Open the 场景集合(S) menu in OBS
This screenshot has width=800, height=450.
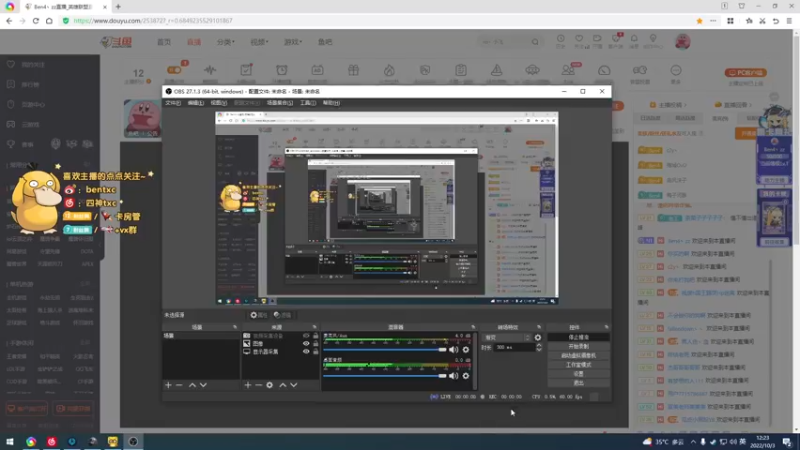(280, 103)
